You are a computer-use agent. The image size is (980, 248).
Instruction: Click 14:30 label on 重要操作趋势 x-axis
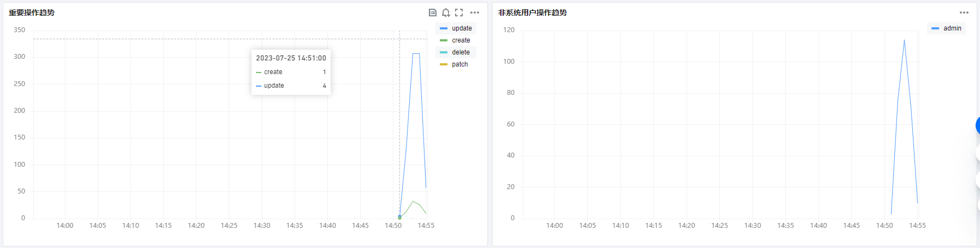(x=262, y=226)
